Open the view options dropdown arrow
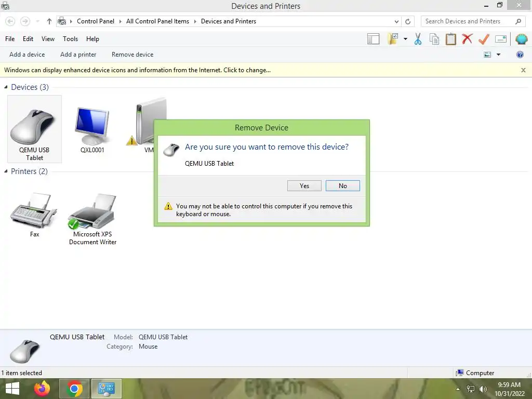532x399 pixels. coord(498,55)
